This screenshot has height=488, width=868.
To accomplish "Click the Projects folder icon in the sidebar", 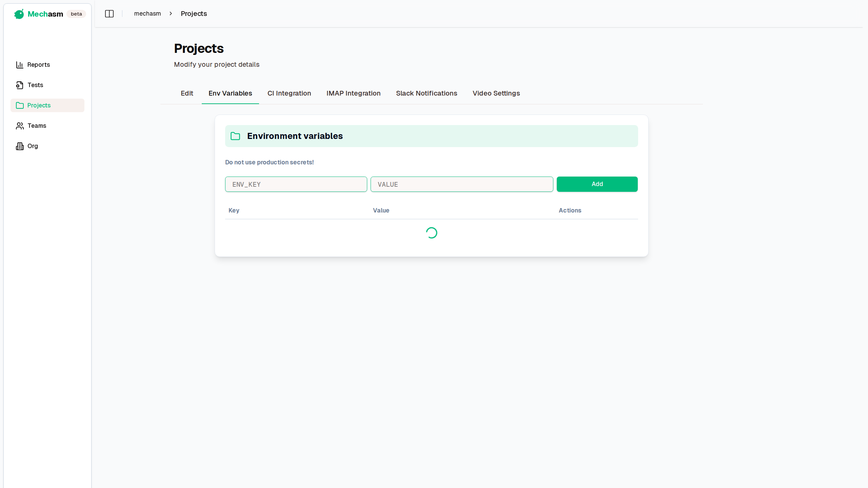I will 19,105.
